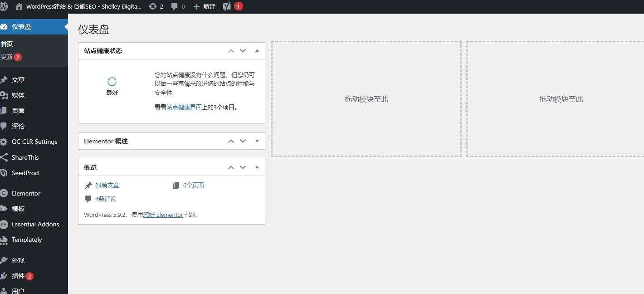The image size is (644, 294).
Task: Click the 6个页面 link in 概览
Action: [x=194, y=185]
